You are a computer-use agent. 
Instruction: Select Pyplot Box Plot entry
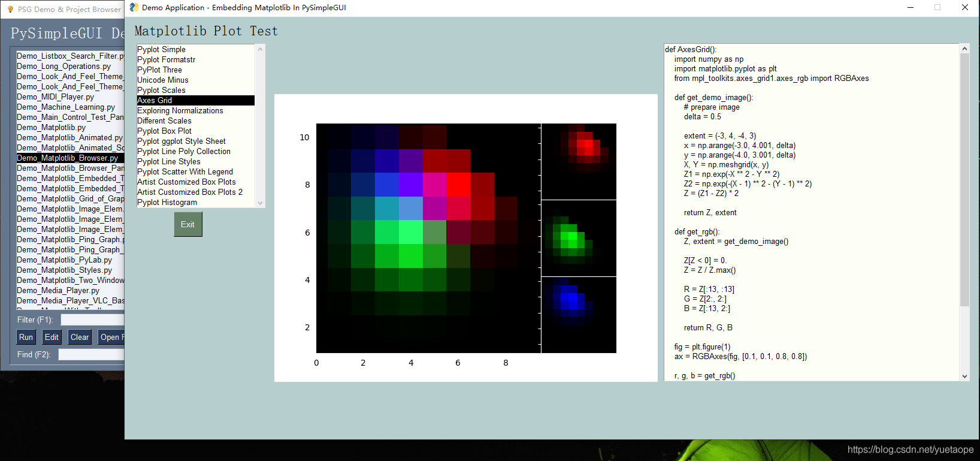[x=195, y=131]
